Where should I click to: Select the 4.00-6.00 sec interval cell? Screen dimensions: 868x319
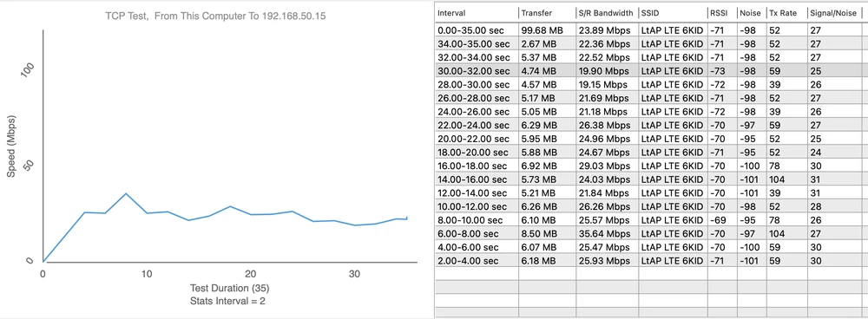[x=477, y=247]
